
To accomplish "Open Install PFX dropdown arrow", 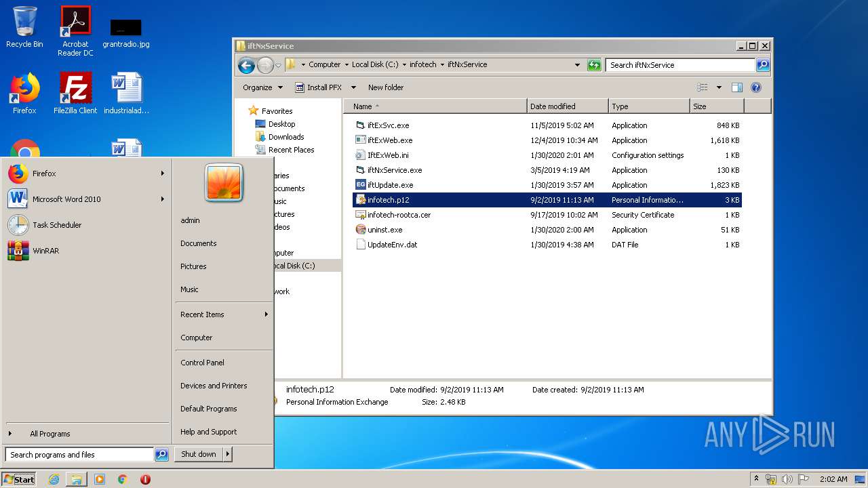I will 353,87.
